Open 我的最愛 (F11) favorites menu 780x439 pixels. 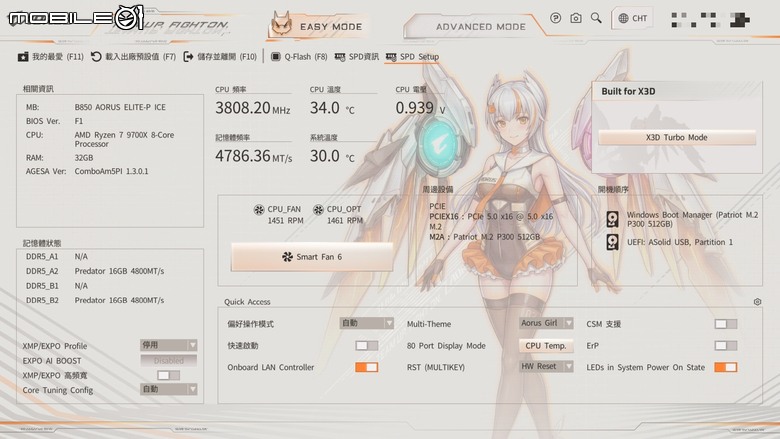coord(50,57)
